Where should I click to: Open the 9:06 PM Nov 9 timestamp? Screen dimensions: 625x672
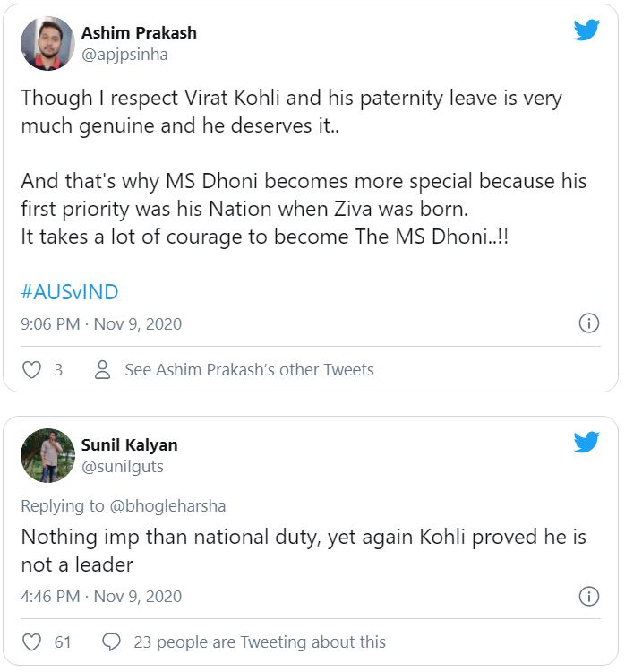[101, 323]
